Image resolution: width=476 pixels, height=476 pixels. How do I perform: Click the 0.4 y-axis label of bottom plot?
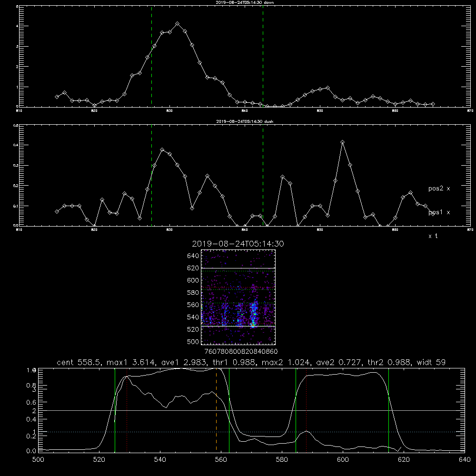31,419
